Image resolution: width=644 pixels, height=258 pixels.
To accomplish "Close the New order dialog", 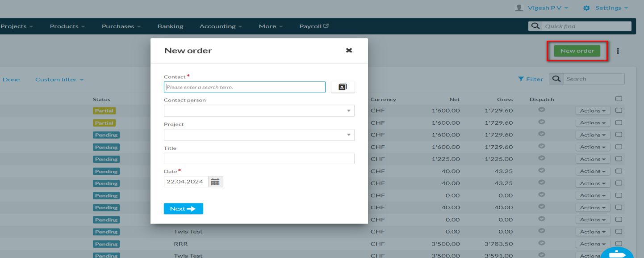I will point(349,51).
